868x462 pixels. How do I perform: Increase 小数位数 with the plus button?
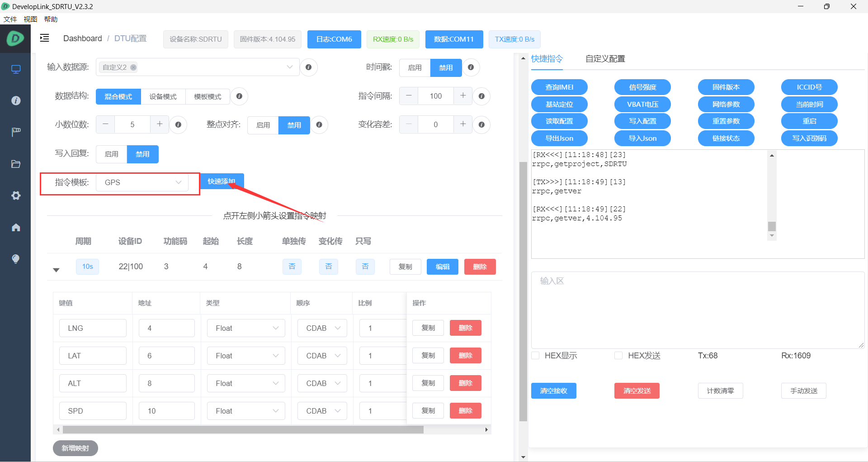160,124
